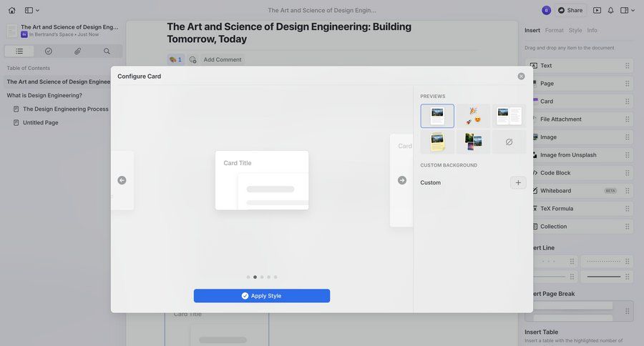The image size is (644, 346).
Task: Switch to Style tab in right panel
Action: pyautogui.click(x=575, y=30)
